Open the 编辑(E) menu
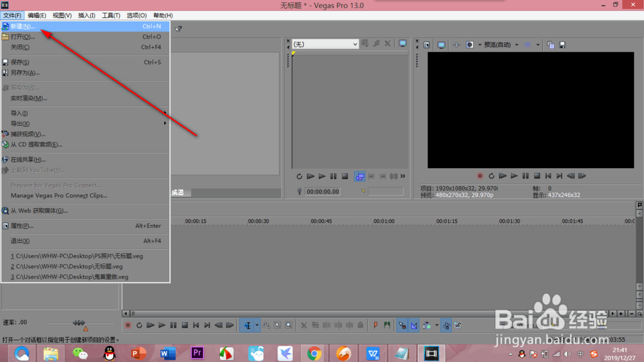The width and height of the screenshot is (644, 362). (x=37, y=15)
